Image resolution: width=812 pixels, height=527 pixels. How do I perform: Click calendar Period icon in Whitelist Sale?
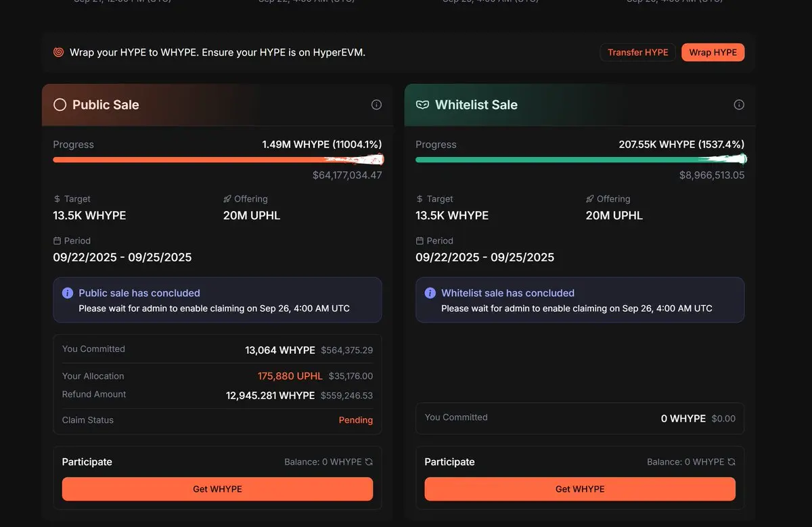420,241
